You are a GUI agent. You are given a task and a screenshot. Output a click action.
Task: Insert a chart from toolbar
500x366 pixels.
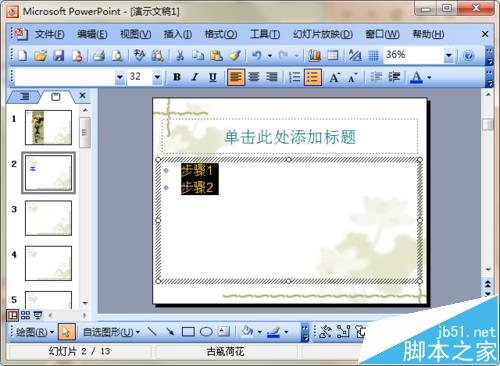[314, 55]
